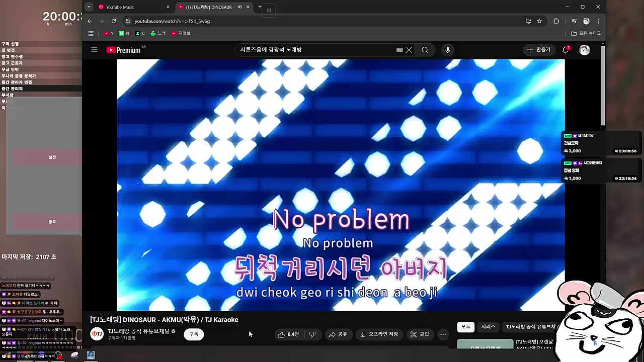Go back in the browser

(90, 21)
